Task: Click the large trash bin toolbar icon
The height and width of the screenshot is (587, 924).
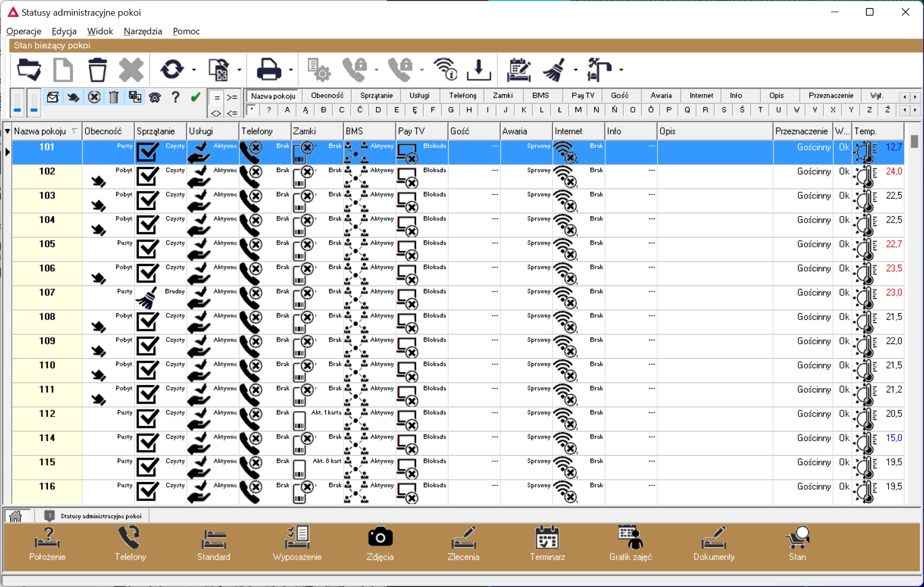Action: [x=97, y=70]
